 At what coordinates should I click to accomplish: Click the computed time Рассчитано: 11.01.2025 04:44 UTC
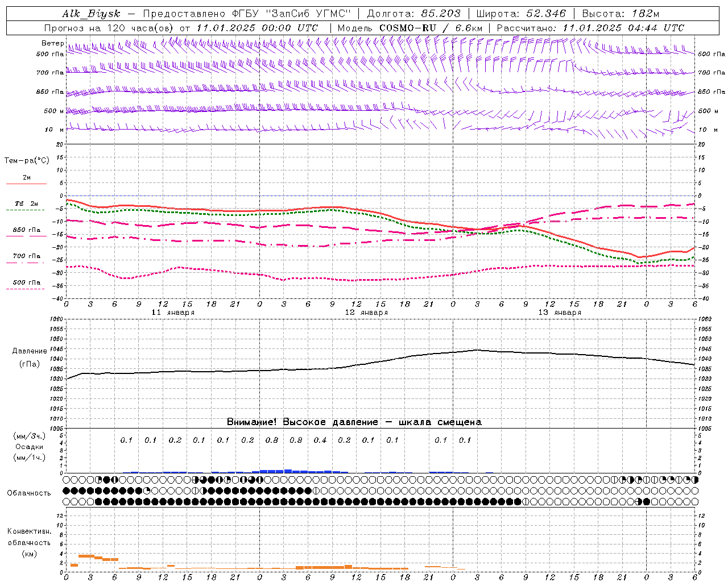590,28
